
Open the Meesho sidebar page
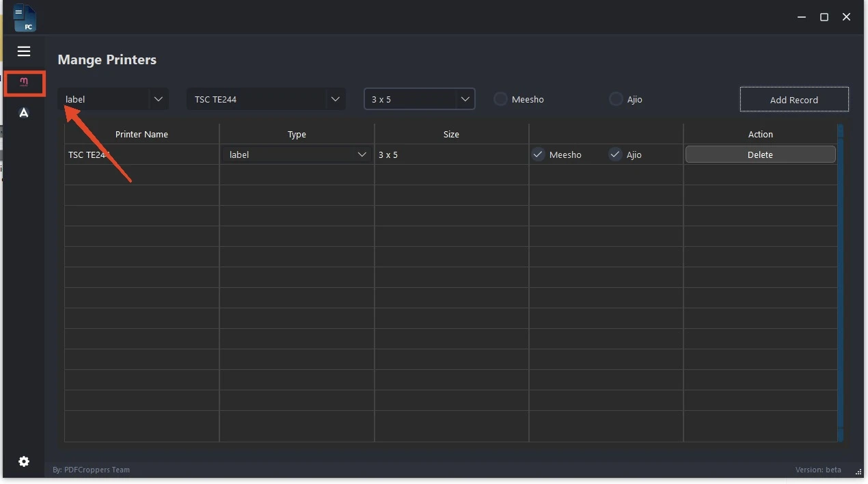click(24, 83)
